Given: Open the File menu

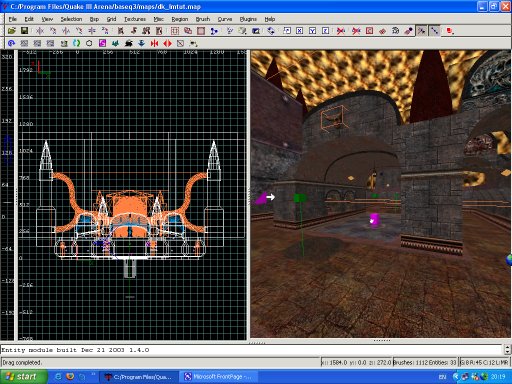Looking at the screenshot, I should [x=13, y=19].
